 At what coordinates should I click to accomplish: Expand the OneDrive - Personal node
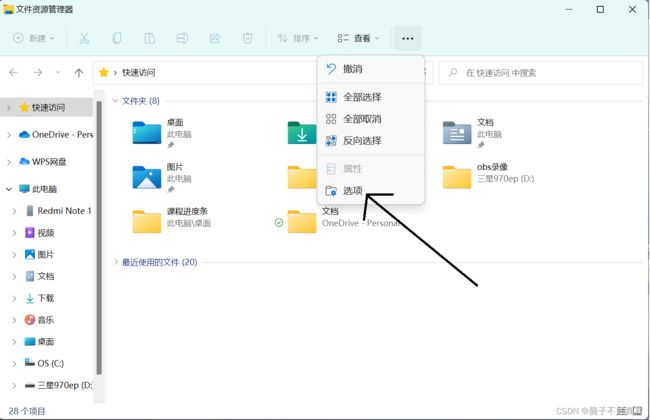click(9, 135)
